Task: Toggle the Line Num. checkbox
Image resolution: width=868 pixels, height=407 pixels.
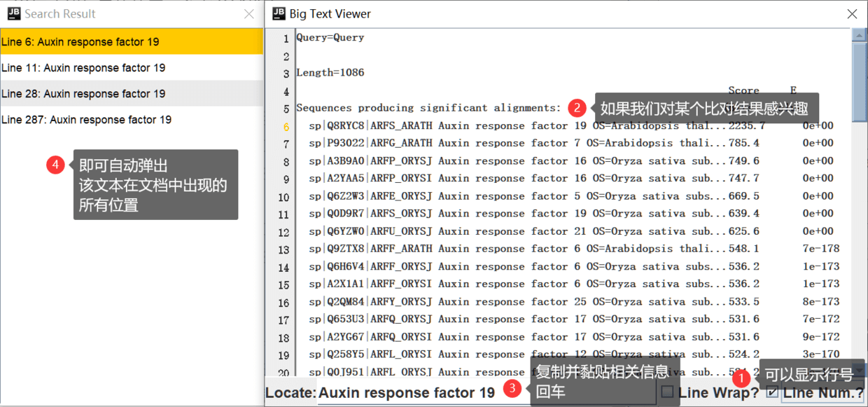Action: pos(771,392)
